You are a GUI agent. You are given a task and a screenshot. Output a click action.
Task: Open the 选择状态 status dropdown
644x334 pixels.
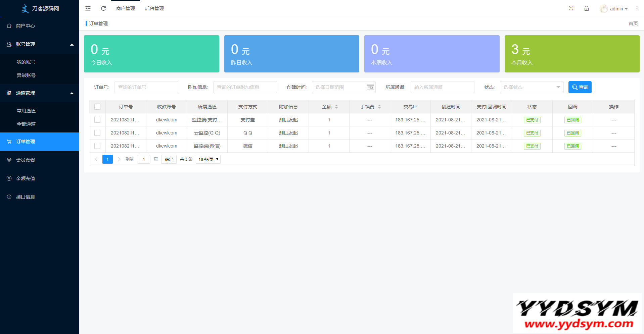pyautogui.click(x=531, y=87)
